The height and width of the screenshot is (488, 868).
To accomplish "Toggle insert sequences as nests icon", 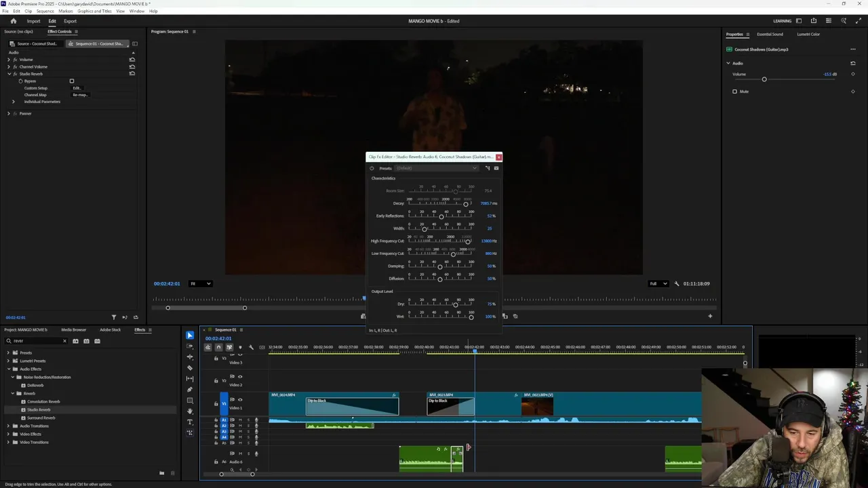I will (x=208, y=347).
